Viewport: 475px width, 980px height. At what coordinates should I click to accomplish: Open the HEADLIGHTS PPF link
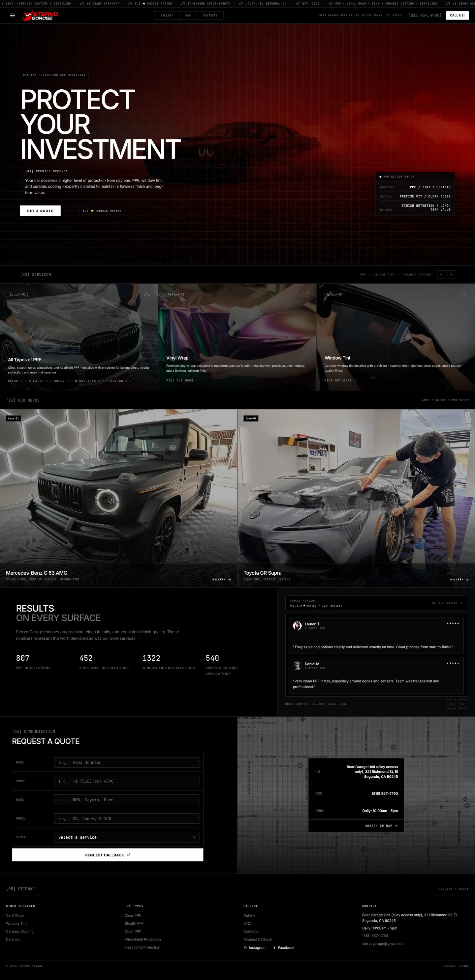(119, 381)
